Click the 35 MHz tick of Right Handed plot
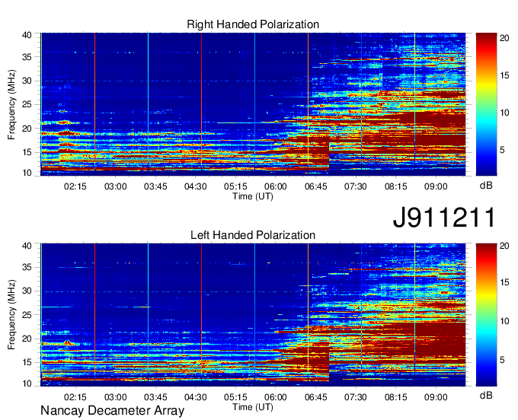This screenshot has width=518, height=420. click(27, 57)
